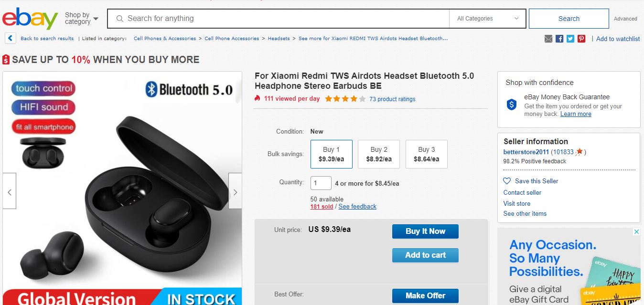Open the Headsets breadcrumb category

coord(279,39)
